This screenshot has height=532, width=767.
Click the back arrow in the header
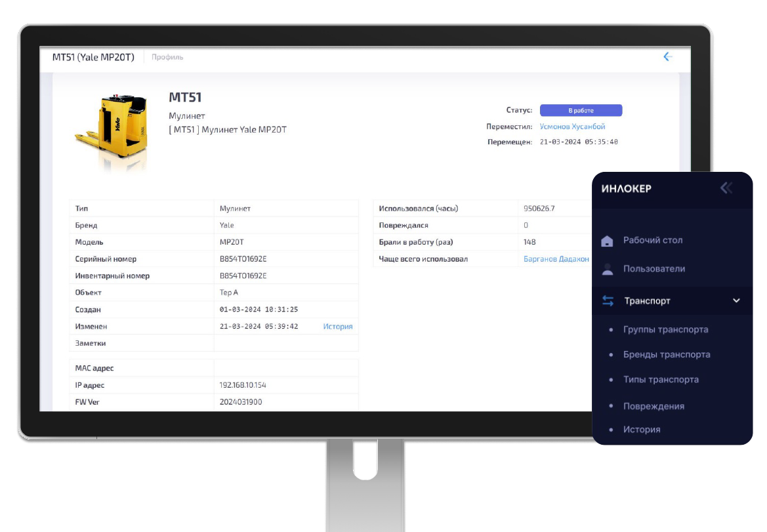[x=668, y=56]
